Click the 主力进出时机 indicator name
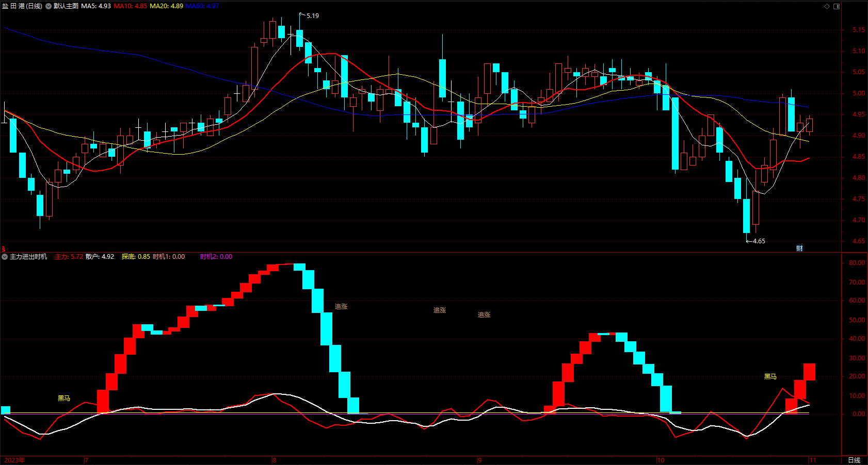This screenshot has height=465, width=868. point(28,257)
